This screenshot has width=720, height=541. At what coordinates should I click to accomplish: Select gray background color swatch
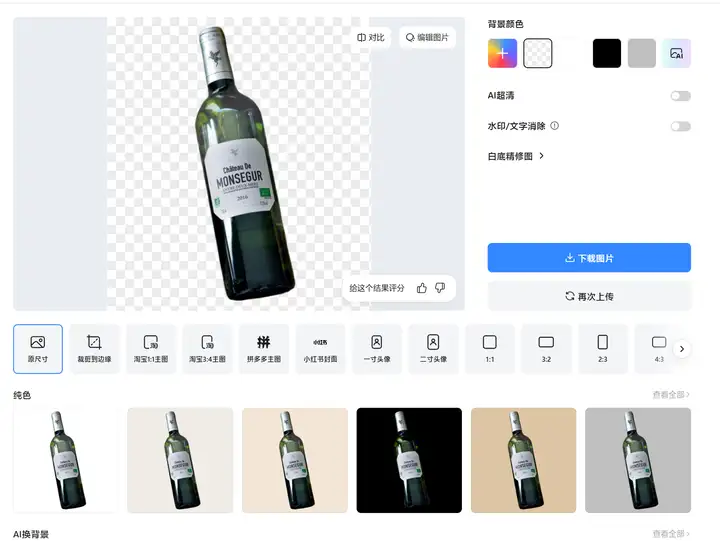click(x=641, y=53)
